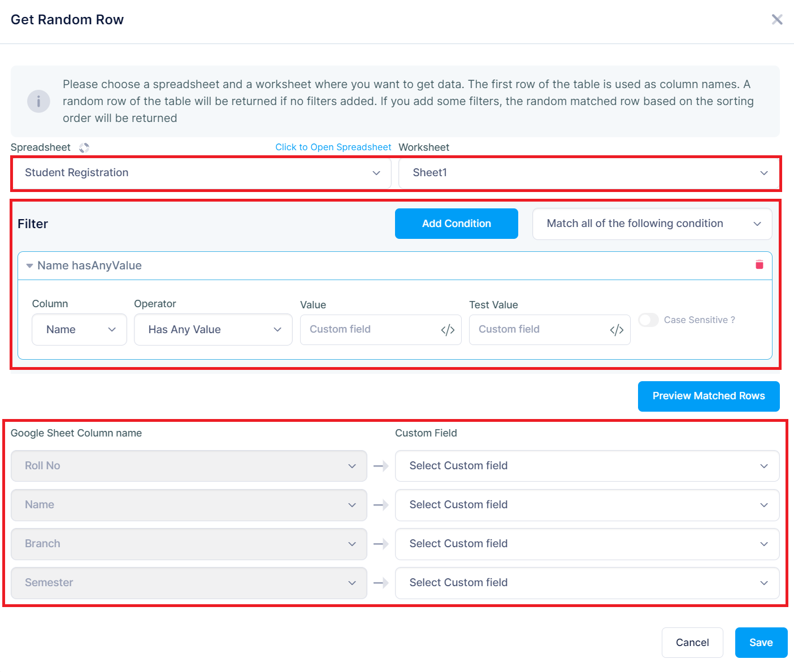Click the arrow icon beside Semester
This screenshot has height=672, width=794.
381,583
